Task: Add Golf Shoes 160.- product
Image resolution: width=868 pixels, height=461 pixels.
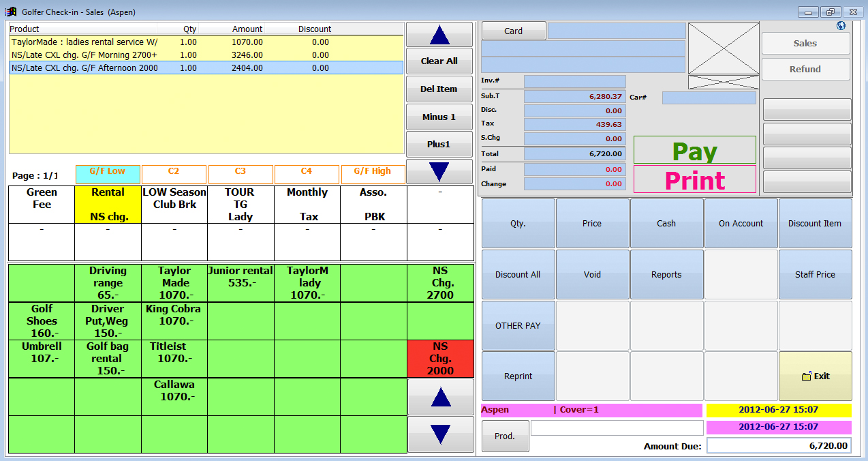Action: click(x=42, y=321)
